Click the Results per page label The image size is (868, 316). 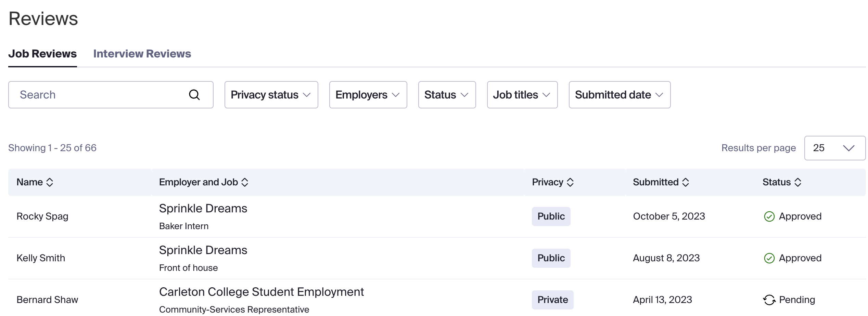click(x=758, y=148)
